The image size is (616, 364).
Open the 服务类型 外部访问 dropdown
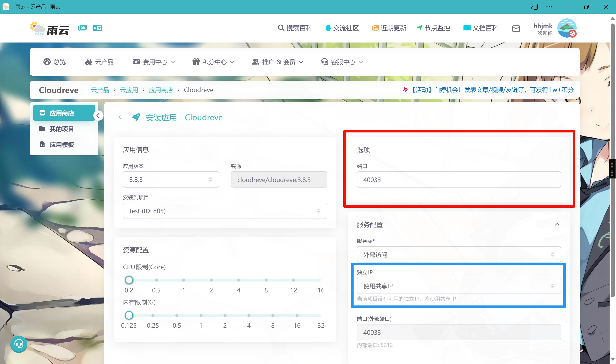[x=458, y=255]
